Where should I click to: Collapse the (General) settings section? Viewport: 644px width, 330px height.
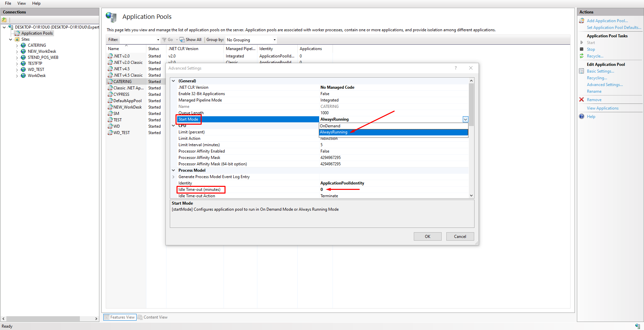(174, 81)
